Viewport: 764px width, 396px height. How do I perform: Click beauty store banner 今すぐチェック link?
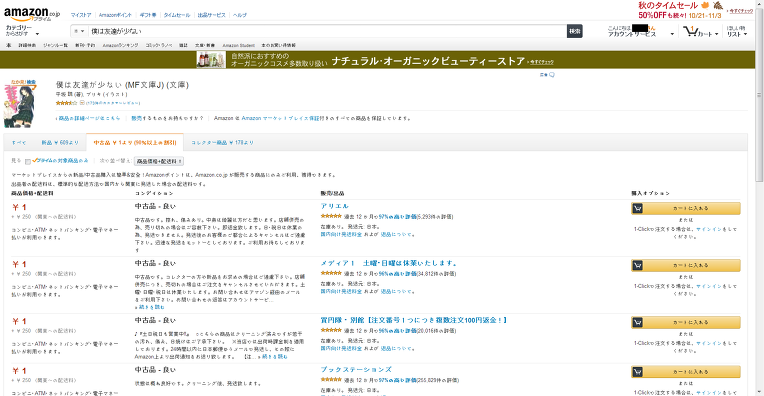(x=541, y=62)
